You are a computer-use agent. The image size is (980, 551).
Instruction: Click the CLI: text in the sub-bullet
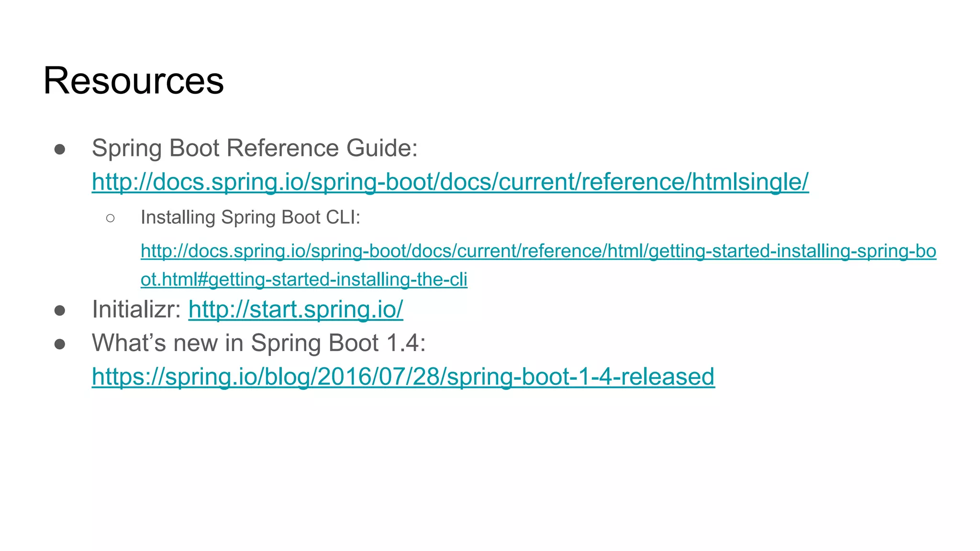[x=343, y=218]
